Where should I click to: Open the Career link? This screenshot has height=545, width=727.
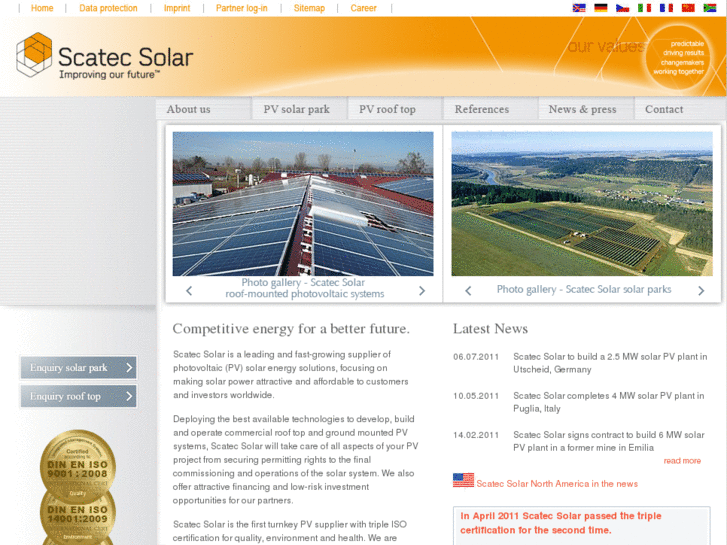[364, 8]
